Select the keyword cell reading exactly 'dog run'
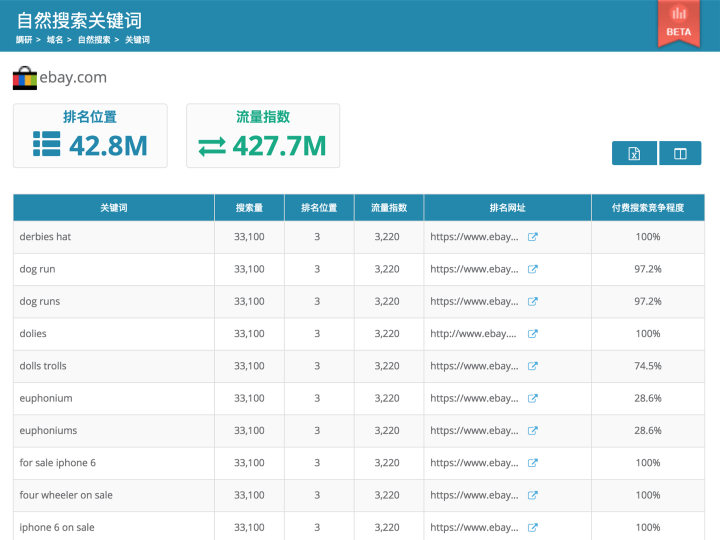 click(37, 270)
